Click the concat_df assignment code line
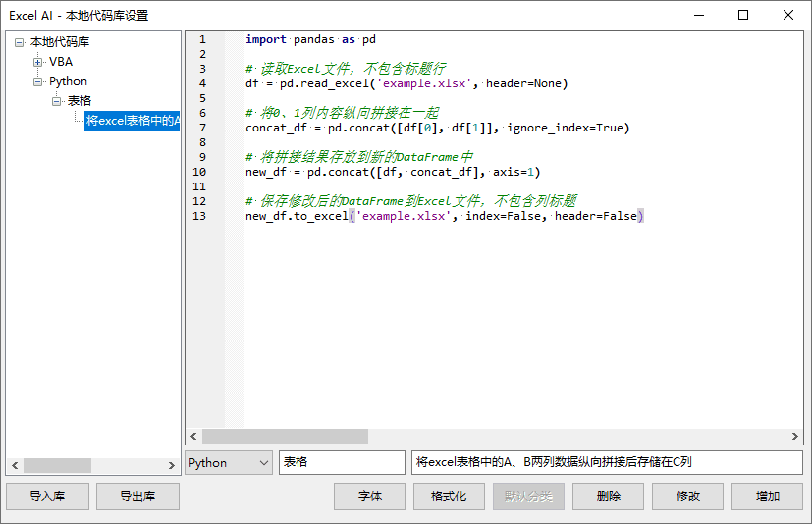Screen dimensions: 812x524 point(438,128)
